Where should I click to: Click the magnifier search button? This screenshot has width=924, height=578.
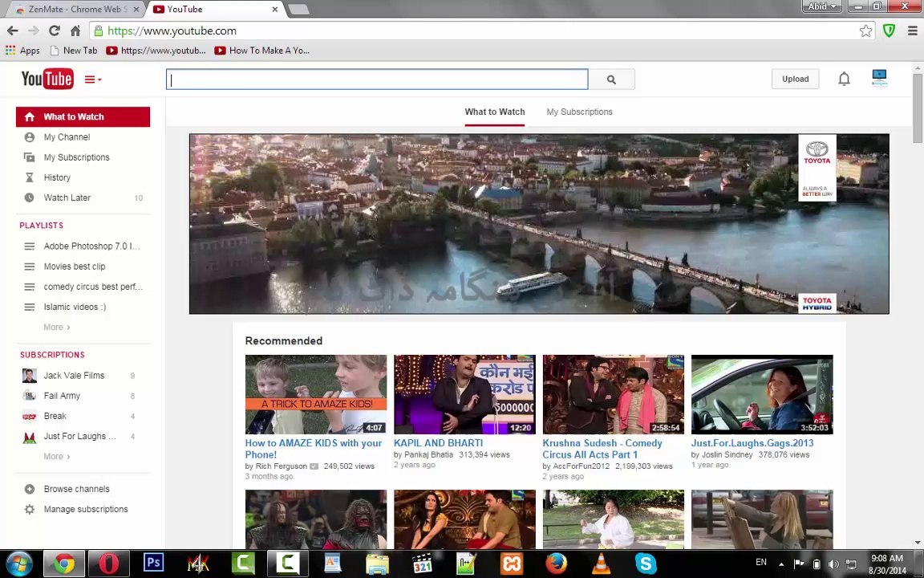pos(612,79)
